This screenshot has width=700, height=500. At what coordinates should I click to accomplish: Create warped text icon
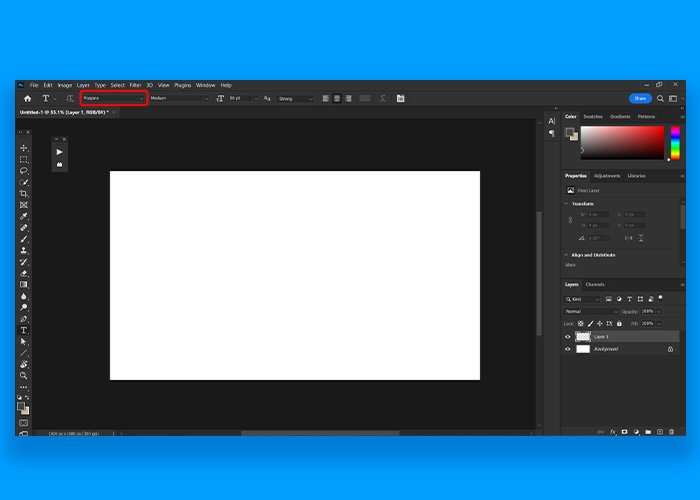(x=383, y=99)
